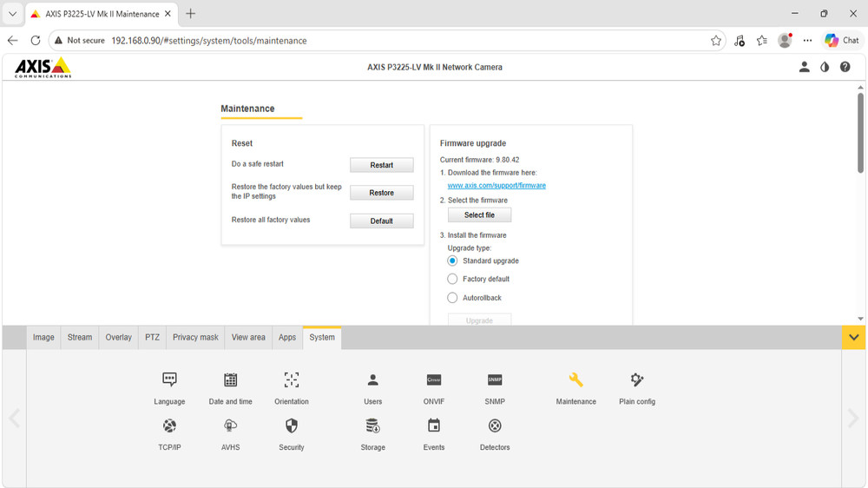
Task: Select the Maintenance wrench icon
Action: pos(575,380)
